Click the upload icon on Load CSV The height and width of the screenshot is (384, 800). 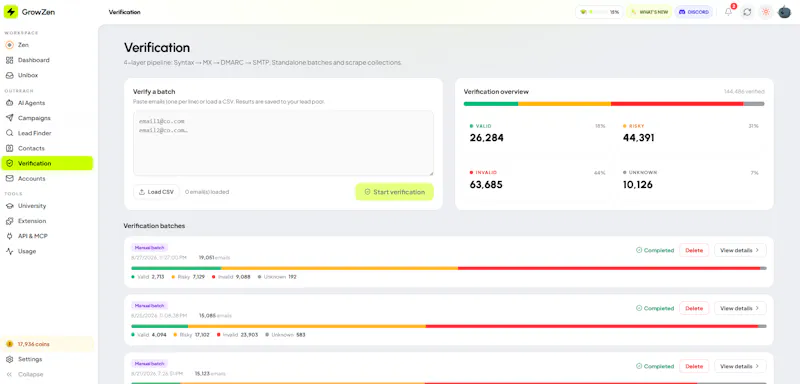(142, 192)
